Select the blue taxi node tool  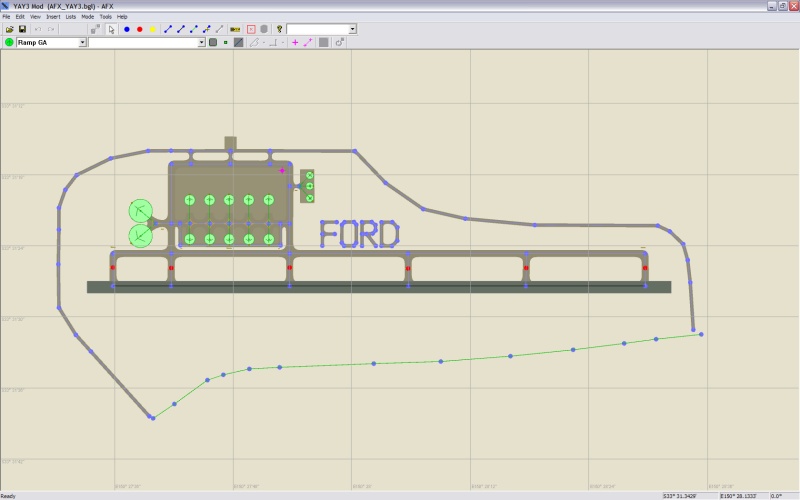[x=127, y=29]
